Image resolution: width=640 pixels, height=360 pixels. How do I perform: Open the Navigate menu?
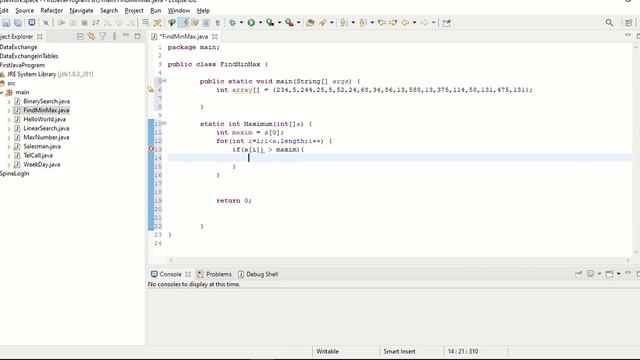pos(81,10)
